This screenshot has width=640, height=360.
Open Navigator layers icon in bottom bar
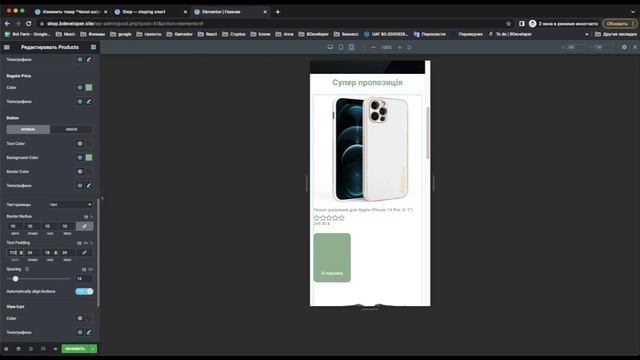18,349
